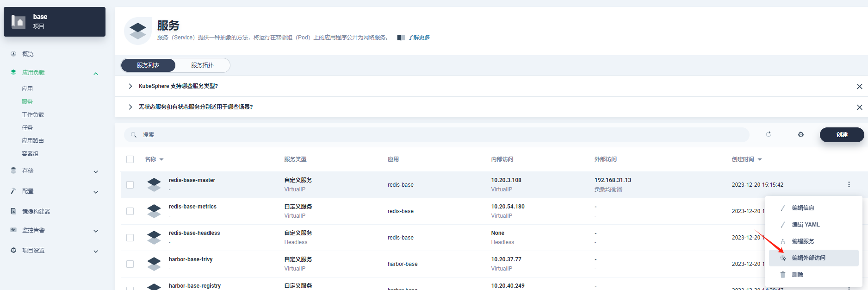Choose 编辑 YAML from the context menu
The height and width of the screenshot is (290, 868).
[x=814, y=225]
